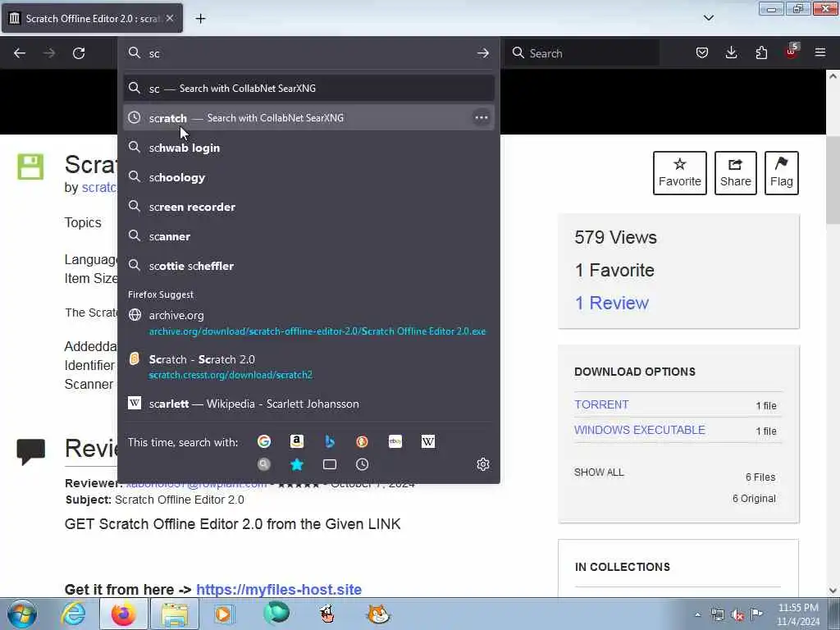Search this time with Amazon
The image size is (840, 630).
297,441
